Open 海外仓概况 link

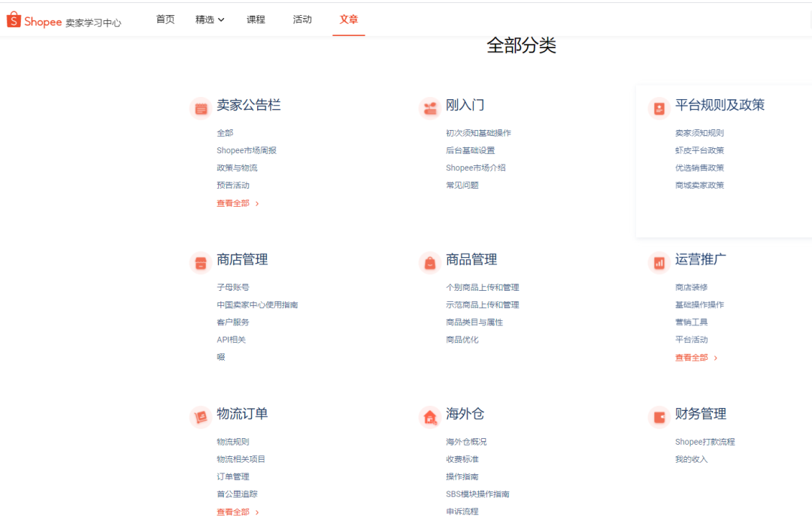(466, 442)
